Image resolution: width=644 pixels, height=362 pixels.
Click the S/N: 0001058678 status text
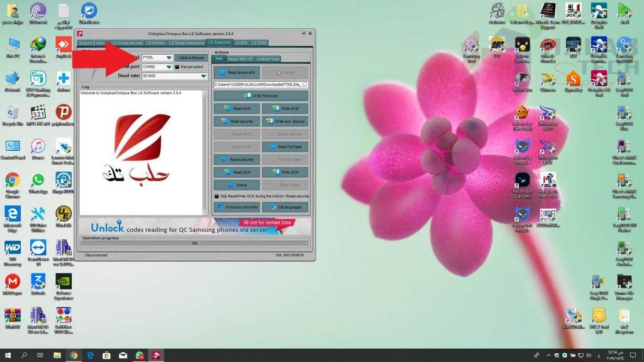coord(289,255)
